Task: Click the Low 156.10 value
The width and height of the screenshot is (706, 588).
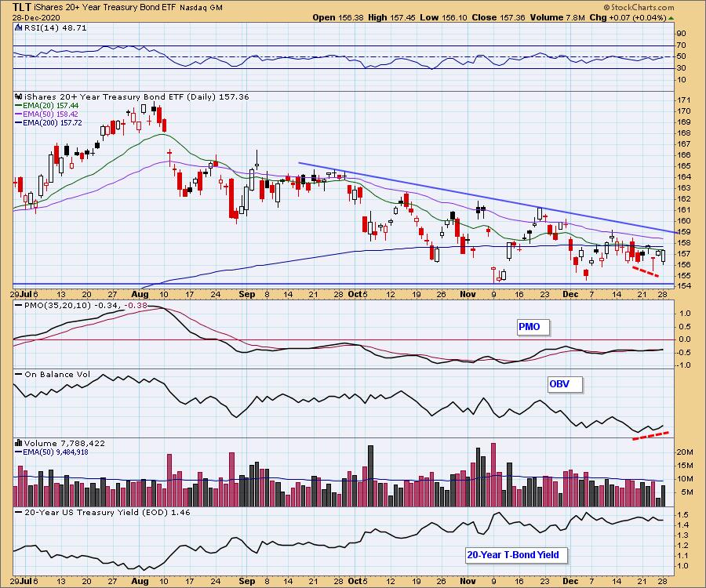Action: (x=444, y=17)
